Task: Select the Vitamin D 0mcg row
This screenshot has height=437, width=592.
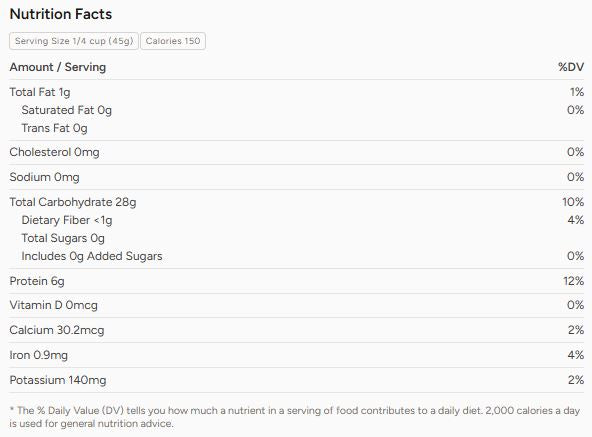Action: point(297,305)
